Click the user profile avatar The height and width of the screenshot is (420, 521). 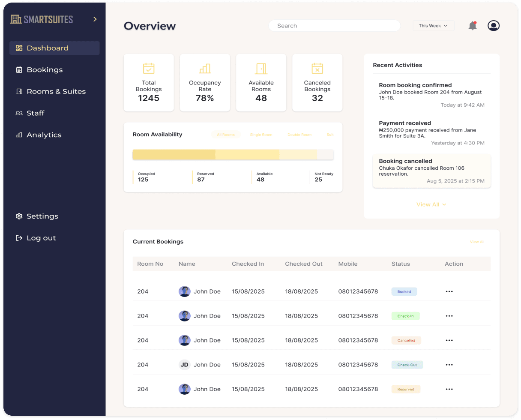point(493,25)
